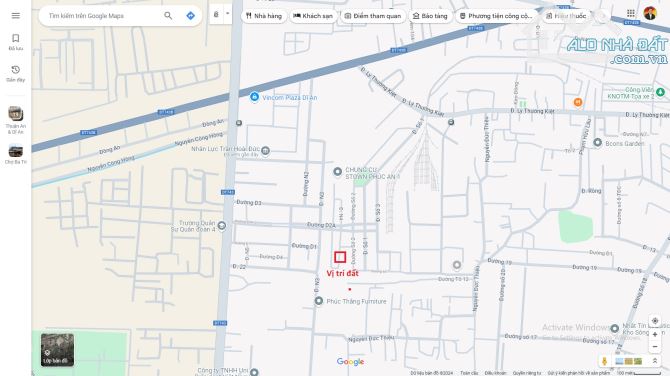Expand the map imagery options chevron

pos(655,361)
